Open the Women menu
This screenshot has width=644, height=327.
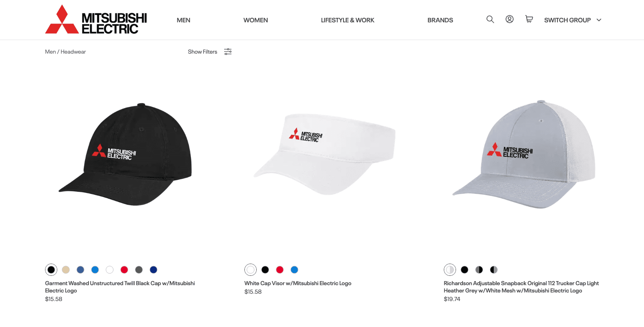(x=255, y=20)
